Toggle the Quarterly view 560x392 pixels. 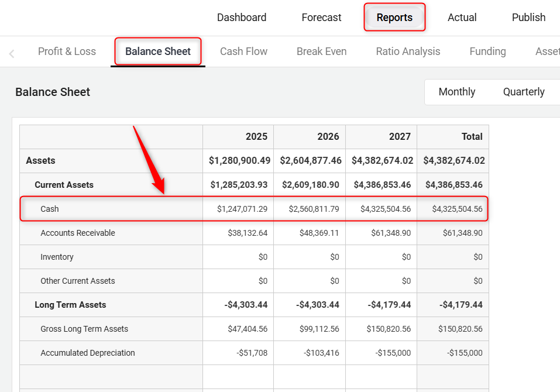pyautogui.click(x=523, y=92)
